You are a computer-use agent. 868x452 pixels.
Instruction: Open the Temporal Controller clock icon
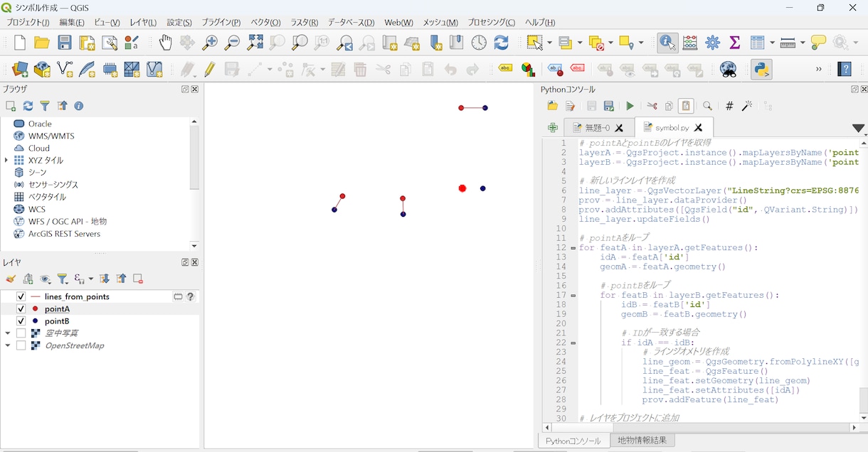point(479,43)
